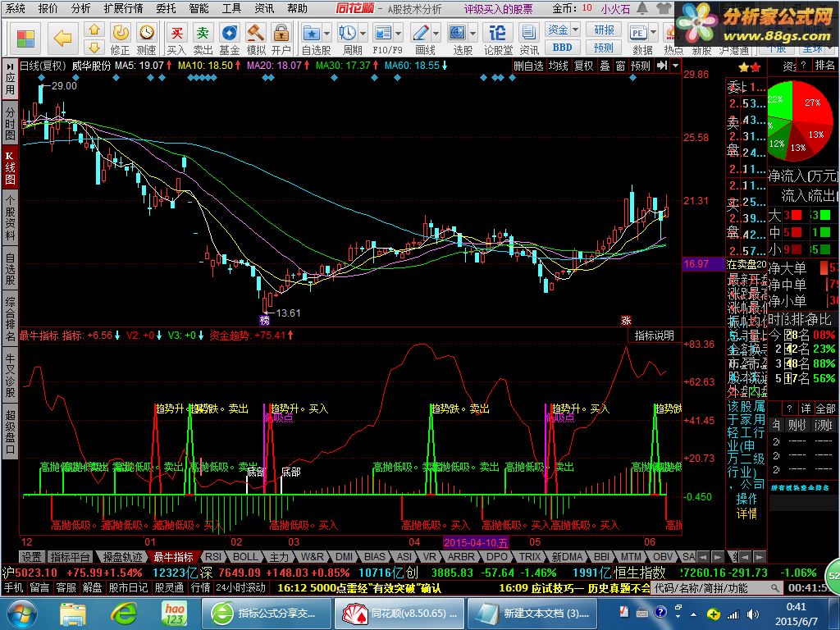Open the 智能 menu

(x=199, y=8)
